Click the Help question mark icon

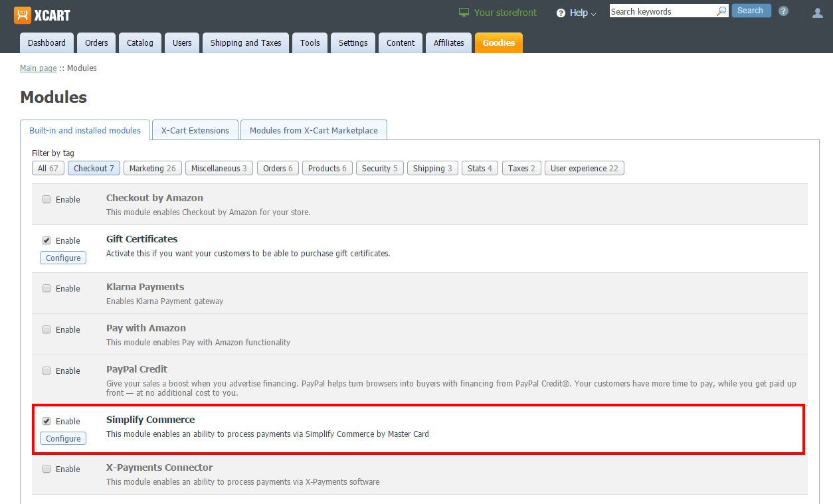pyautogui.click(x=561, y=13)
